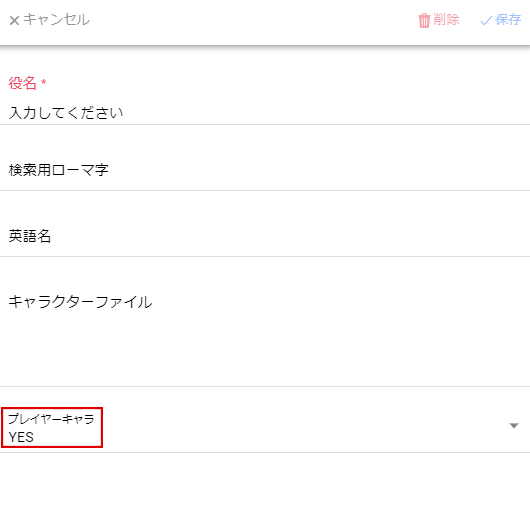Click empty space in the top header bar

[254, 20]
